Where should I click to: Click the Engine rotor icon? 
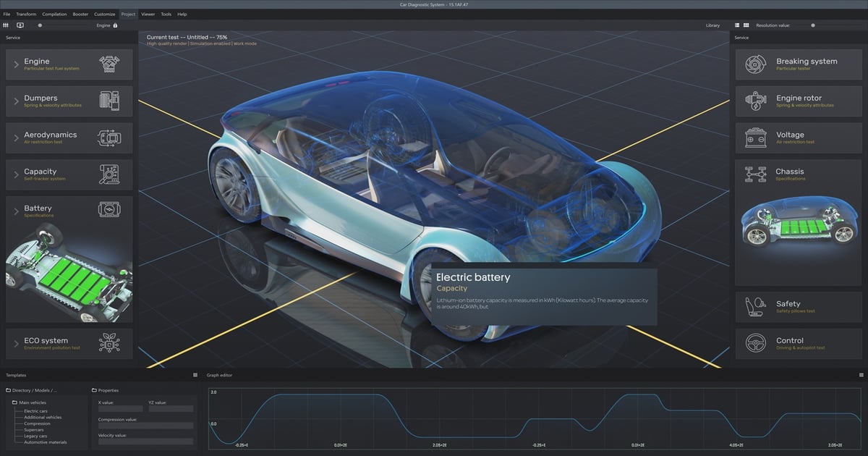point(756,101)
